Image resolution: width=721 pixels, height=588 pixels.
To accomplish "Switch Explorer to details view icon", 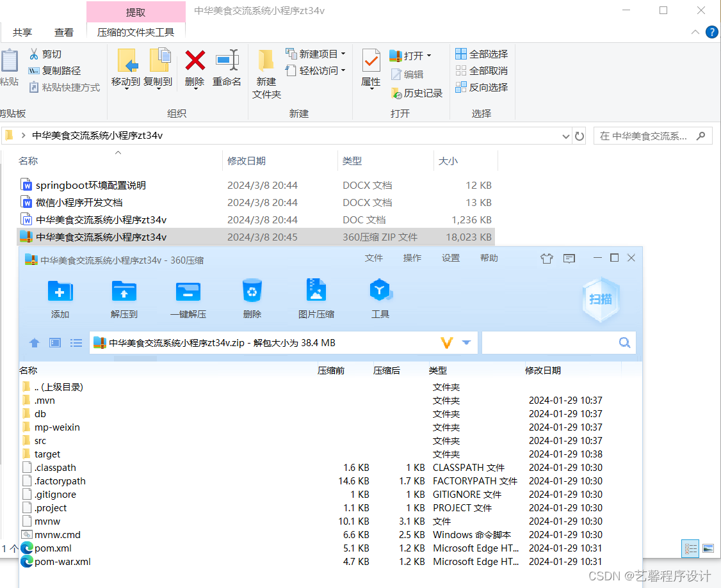I will (x=690, y=548).
